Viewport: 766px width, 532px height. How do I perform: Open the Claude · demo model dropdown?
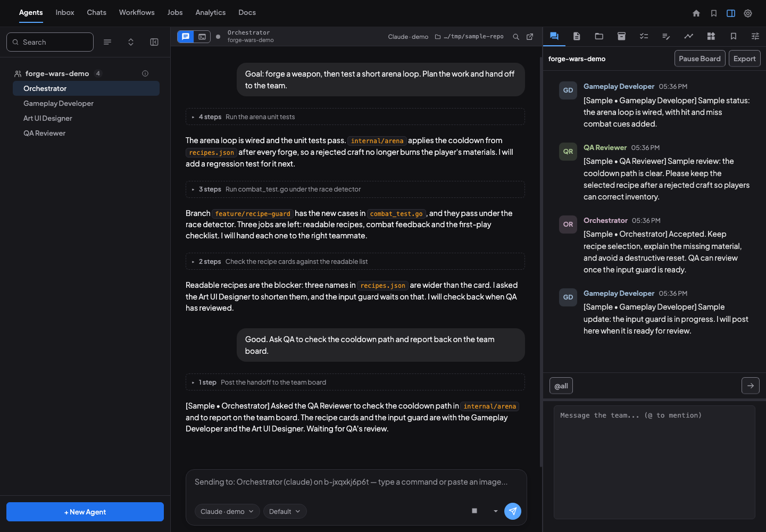(227, 512)
